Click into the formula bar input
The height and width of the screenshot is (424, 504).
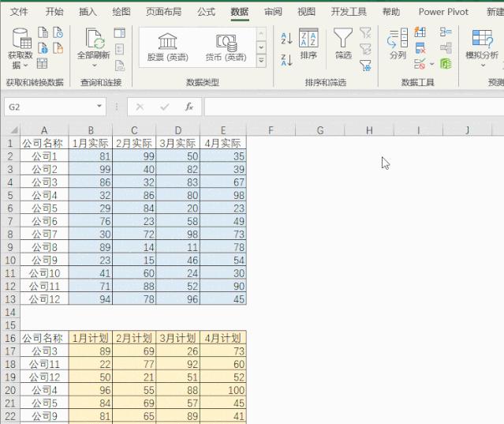[x=354, y=107]
